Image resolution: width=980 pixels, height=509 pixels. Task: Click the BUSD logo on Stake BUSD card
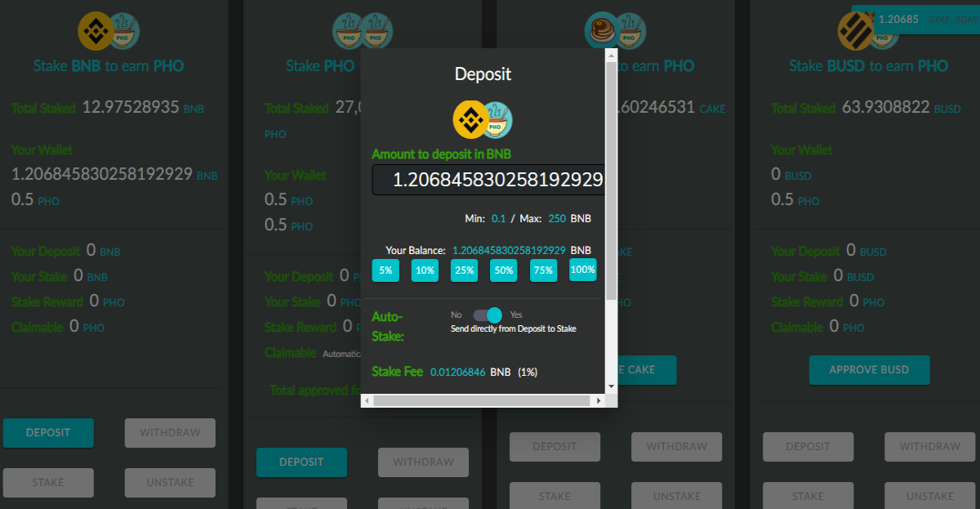[855, 30]
